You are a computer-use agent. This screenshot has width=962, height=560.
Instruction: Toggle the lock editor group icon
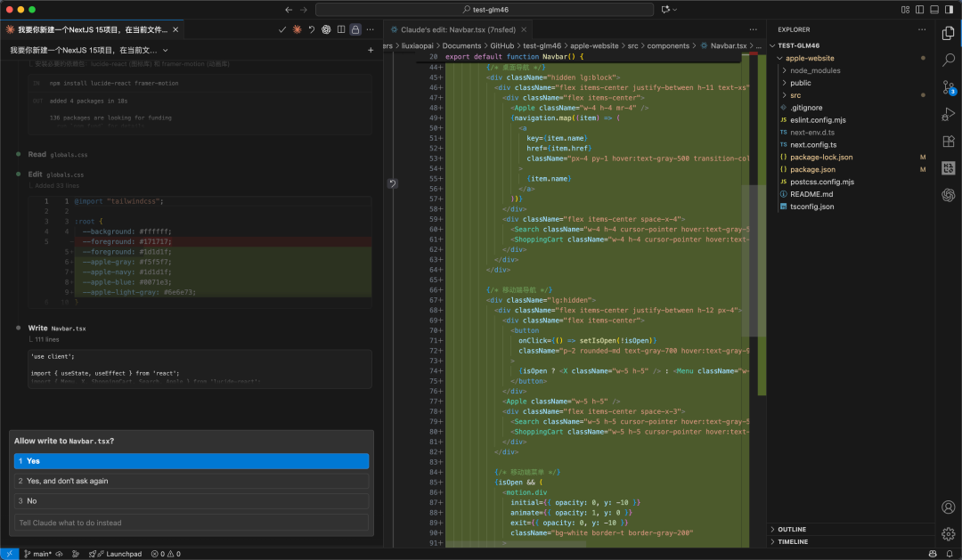point(355,29)
